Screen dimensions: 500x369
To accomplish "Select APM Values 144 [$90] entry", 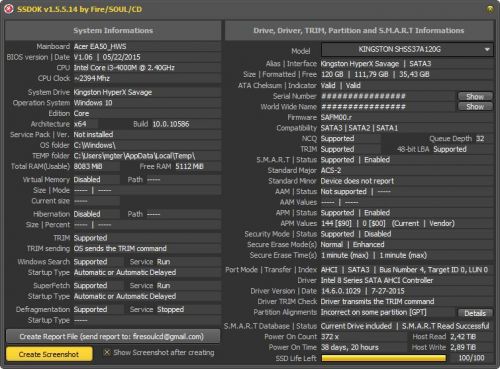I will pyautogui.click(x=336, y=223).
